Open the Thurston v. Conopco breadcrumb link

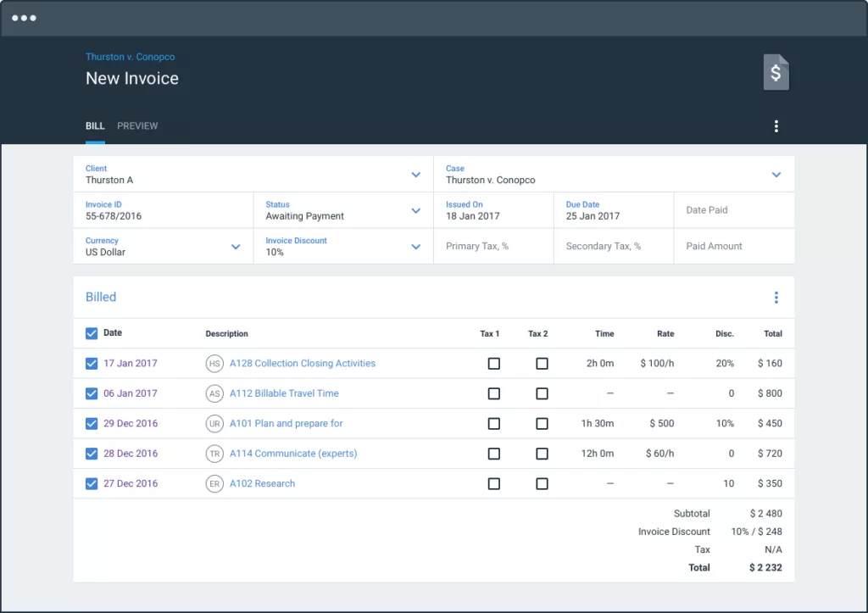pyautogui.click(x=130, y=57)
